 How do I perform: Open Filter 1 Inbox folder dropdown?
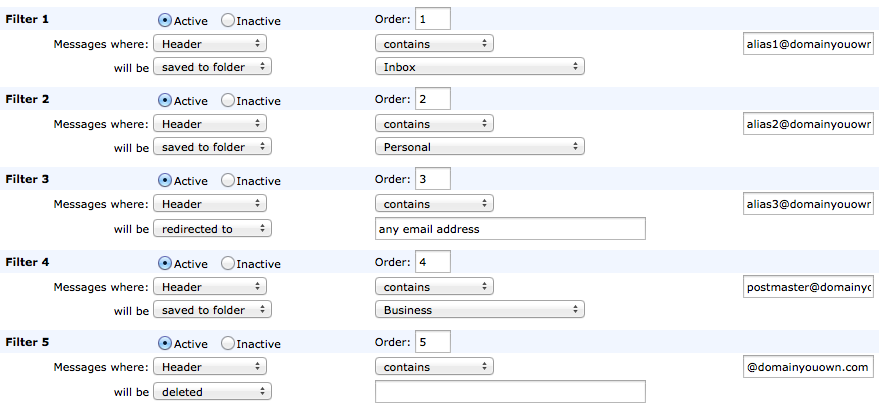[x=480, y=67]
